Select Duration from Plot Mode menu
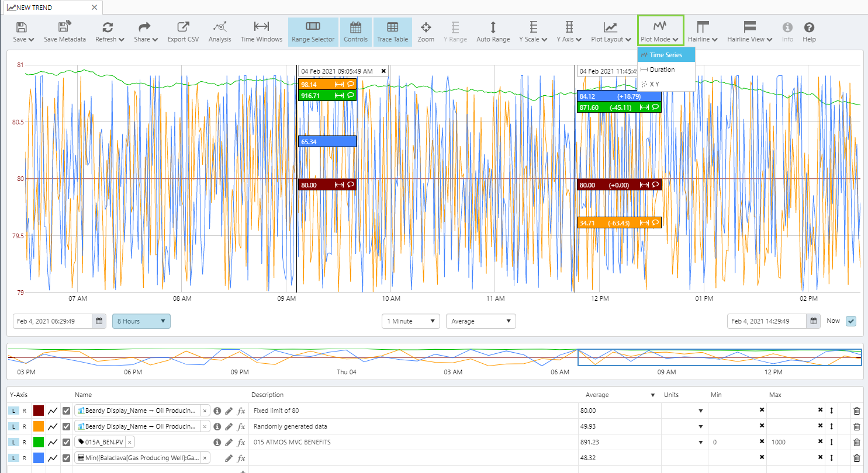This screenshot has width=868, height=473. (x=662, y=69)
